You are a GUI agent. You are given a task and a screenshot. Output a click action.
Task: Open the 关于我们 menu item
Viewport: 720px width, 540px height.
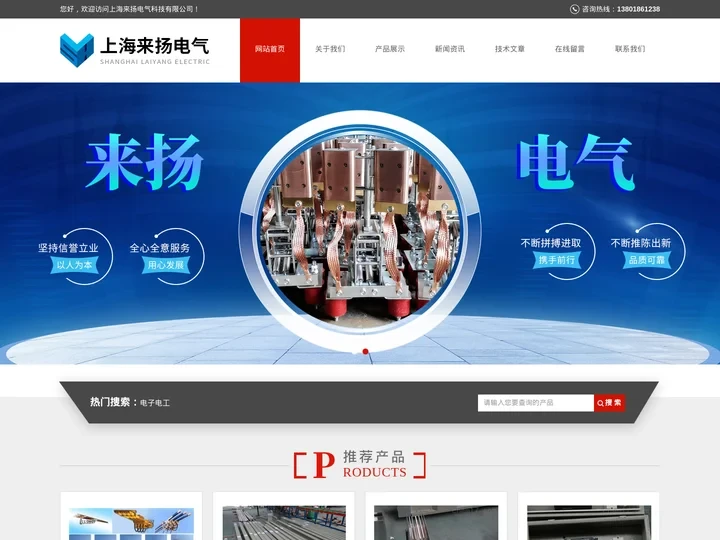pyautogui.click(x=330, y=49)
